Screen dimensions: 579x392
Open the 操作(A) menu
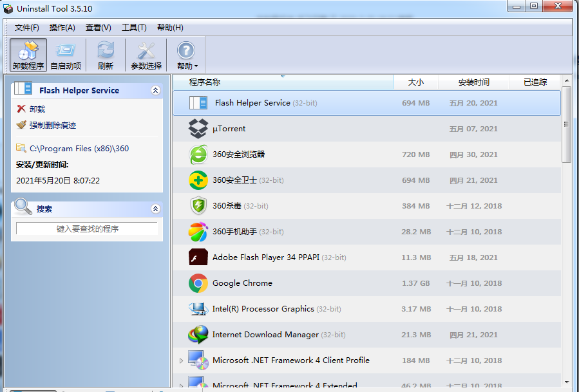tap(62, 28)
